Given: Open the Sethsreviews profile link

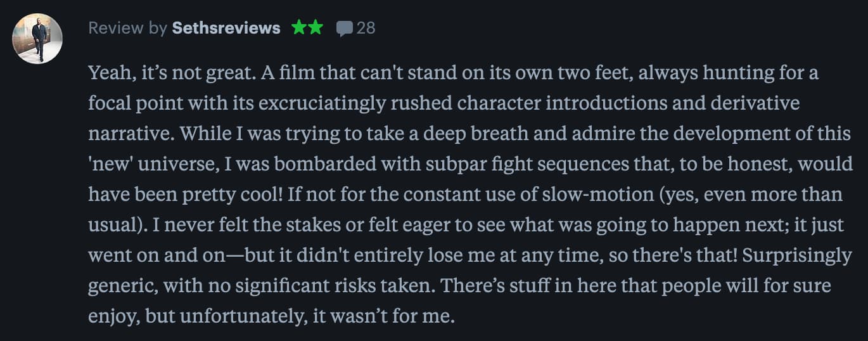Looking at the screenshot, I should click(x=226, y=28).
